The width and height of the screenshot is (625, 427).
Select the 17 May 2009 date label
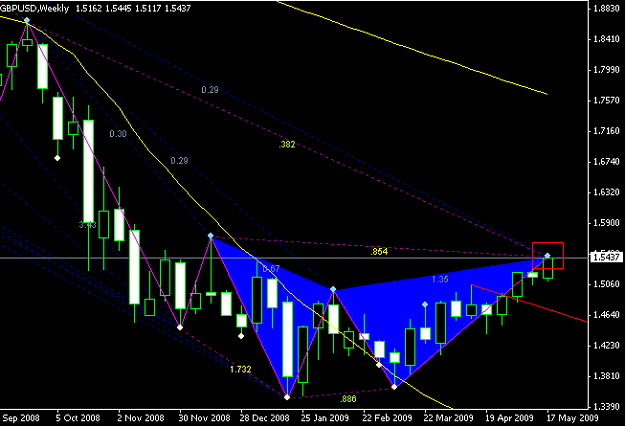coord(572,418)
